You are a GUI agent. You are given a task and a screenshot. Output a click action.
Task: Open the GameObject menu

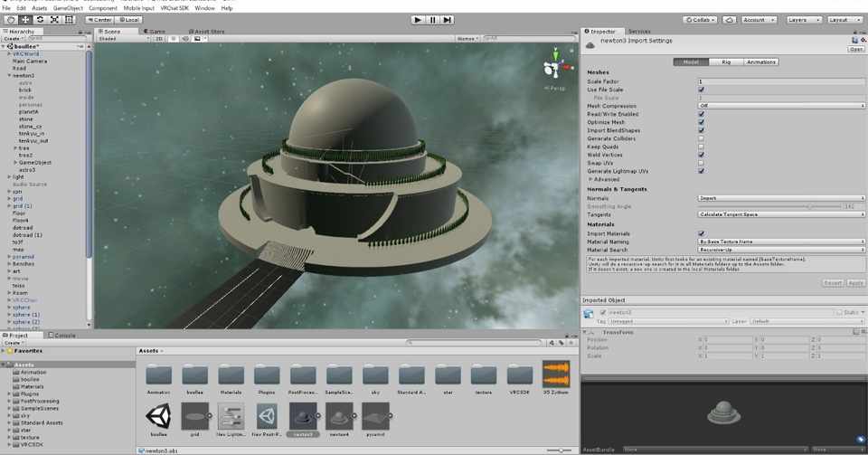point(68,8)
